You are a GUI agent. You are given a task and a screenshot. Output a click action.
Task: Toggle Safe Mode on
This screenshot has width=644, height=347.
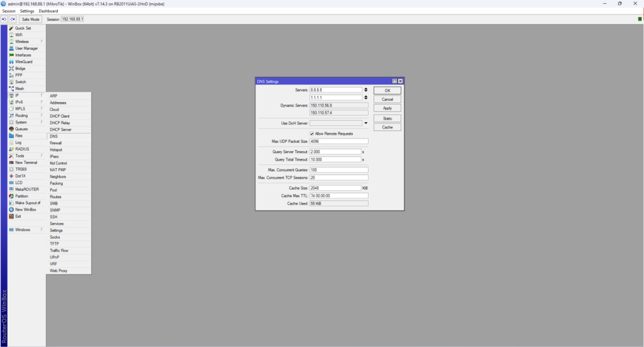[31, 20]
